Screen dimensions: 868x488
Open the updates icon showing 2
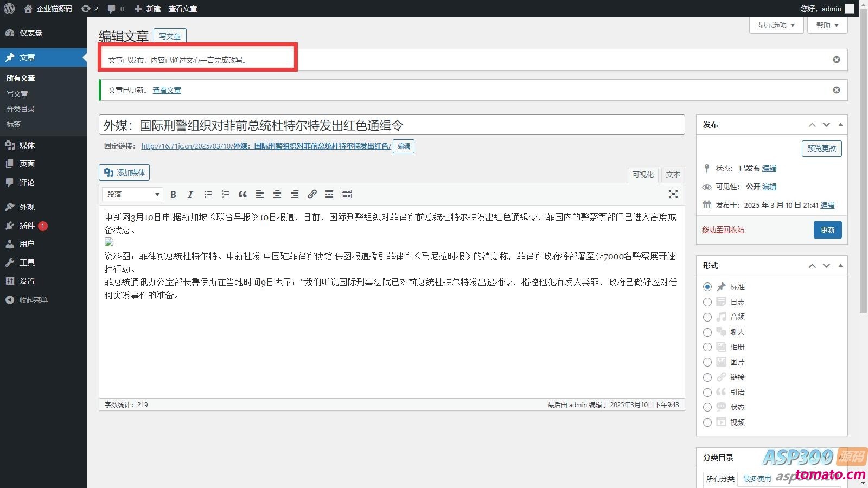click(x=90, y=9)
